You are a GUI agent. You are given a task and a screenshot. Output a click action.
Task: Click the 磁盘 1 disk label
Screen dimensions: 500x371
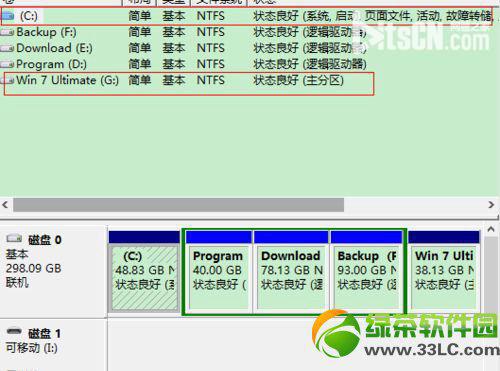click(x=44, y=333)
